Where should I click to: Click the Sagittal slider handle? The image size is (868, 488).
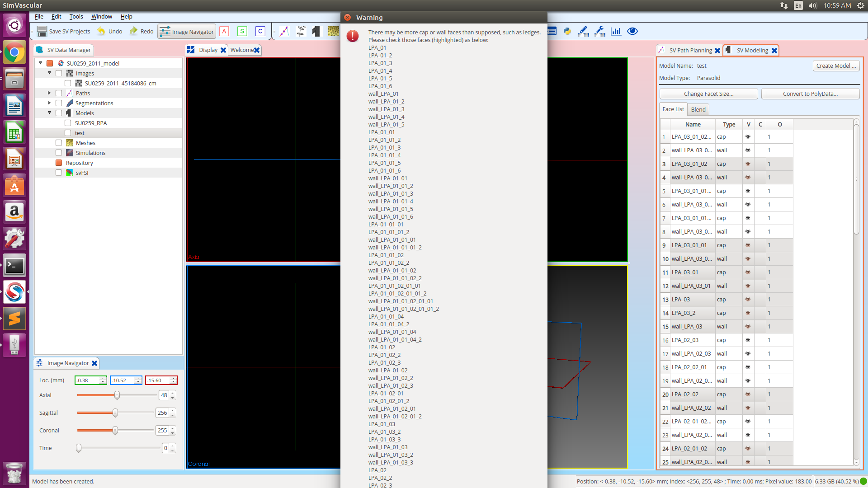click(x=115, y=413)
